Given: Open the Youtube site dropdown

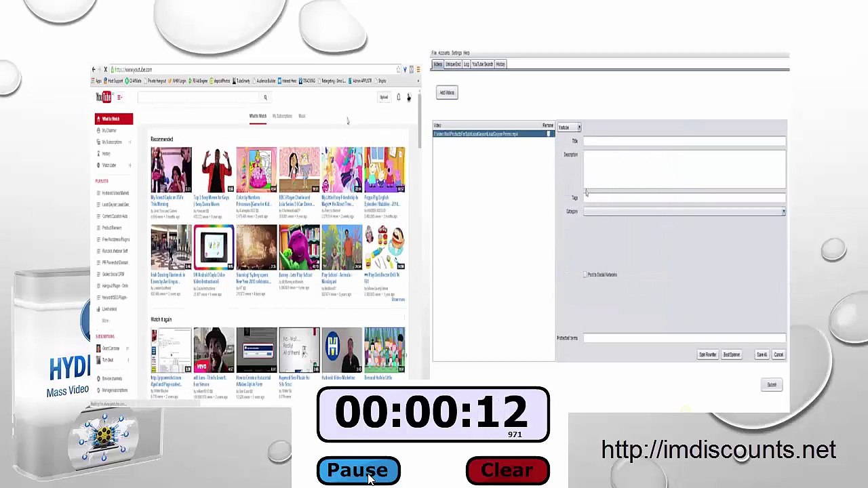Looking at the screenshot, I should (x=570, y=127).
